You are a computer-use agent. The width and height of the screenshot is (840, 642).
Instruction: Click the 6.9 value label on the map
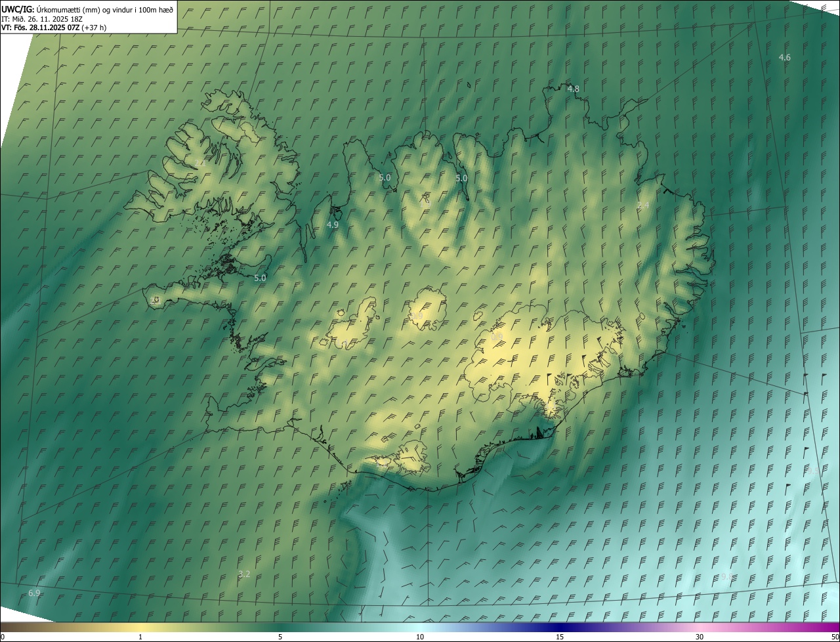tap(34, 593)
